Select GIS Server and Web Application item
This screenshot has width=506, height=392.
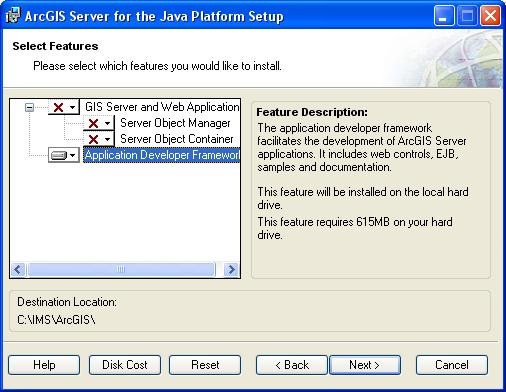162,107
